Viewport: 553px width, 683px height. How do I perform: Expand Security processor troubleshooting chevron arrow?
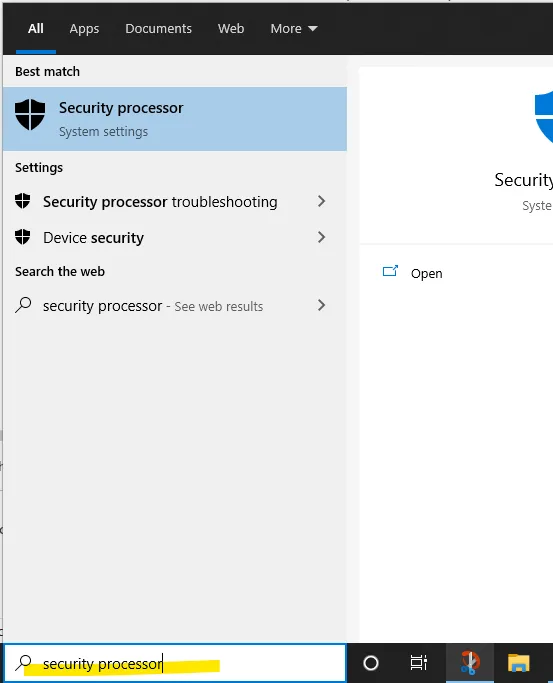pyautogui.click(x=321, y=201)
